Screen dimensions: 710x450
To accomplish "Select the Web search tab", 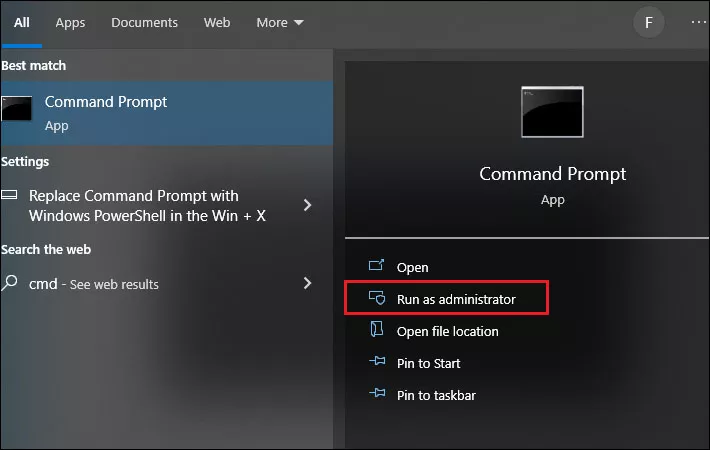I will (x=217, y=23).
